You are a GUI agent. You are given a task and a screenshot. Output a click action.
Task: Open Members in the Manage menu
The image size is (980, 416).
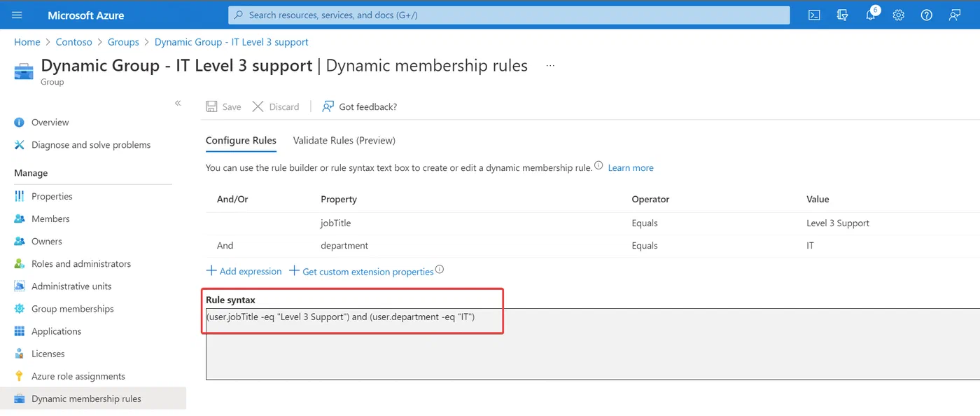point(50,219)
